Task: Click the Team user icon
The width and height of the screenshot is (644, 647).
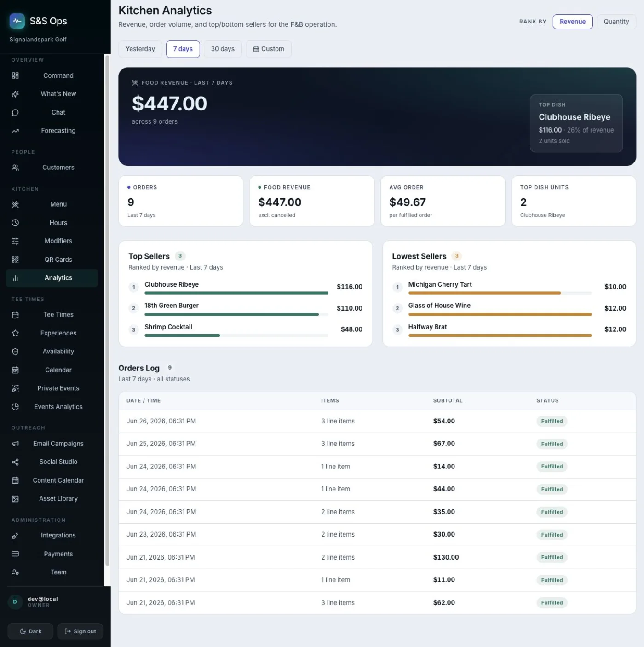Action: [15, 572]
